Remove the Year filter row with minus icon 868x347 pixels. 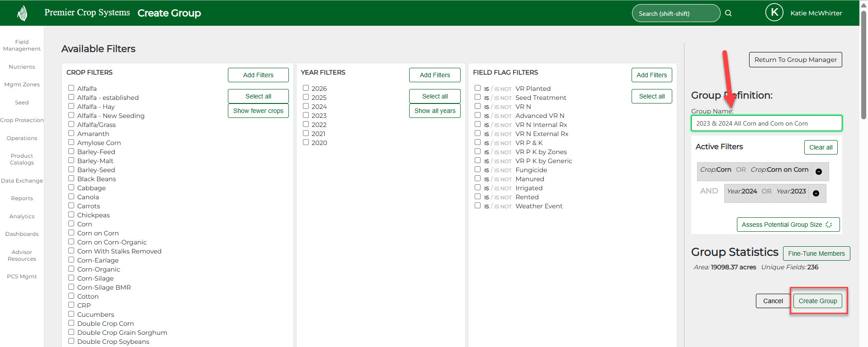pos(816,193)
